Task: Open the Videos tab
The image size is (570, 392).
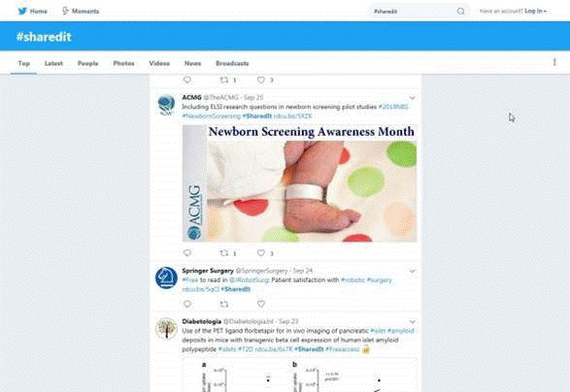Action: 159,63
